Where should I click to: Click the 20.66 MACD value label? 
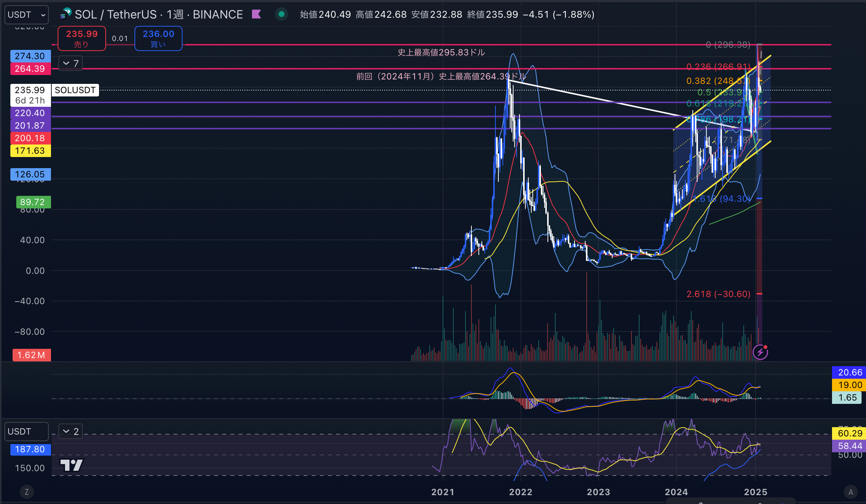click(x=849, y=372)
